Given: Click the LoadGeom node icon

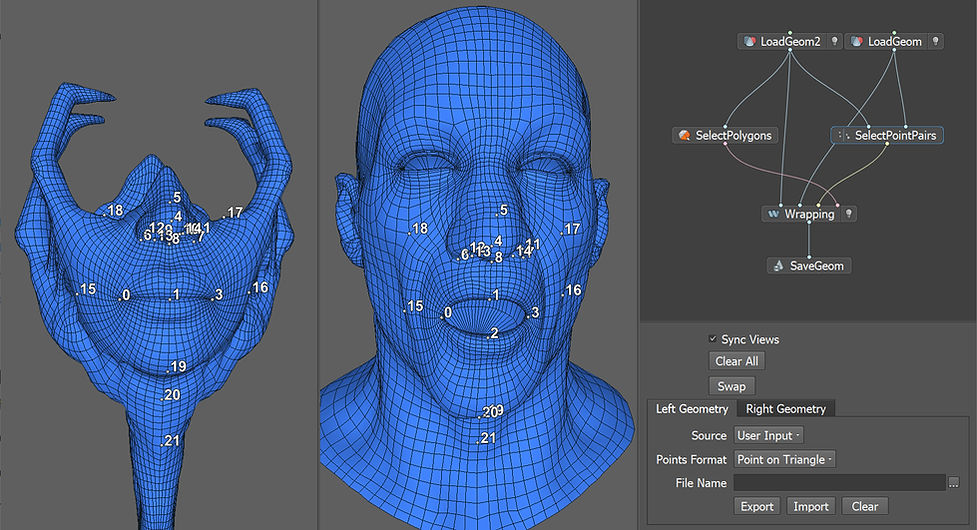Looking at the screenshot, I should pos(857,42).
